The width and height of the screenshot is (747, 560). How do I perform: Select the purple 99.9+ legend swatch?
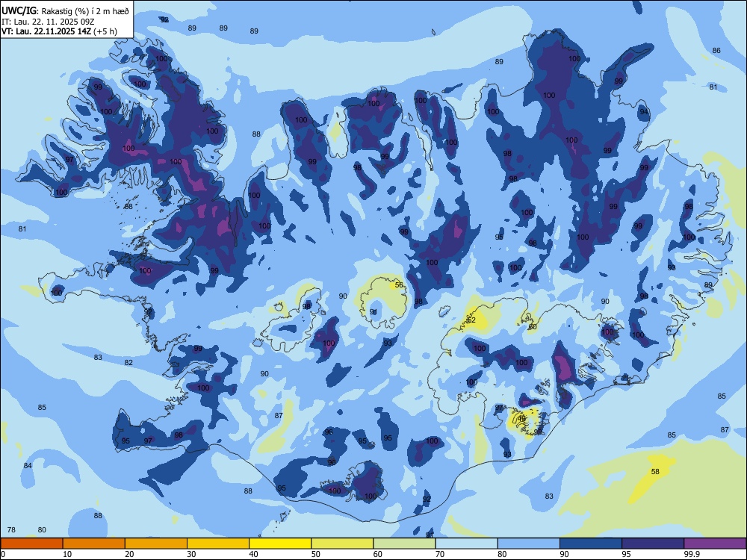tap(715, 544)
